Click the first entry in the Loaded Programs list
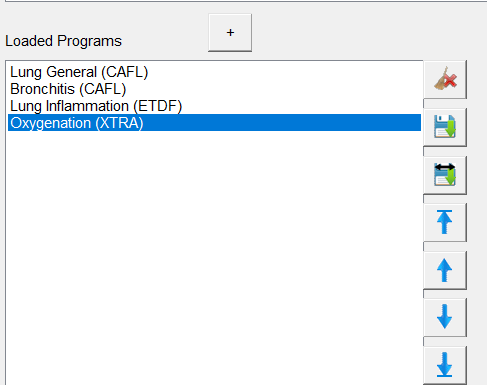This screenshot has width=487, height=385. [79, 72]
